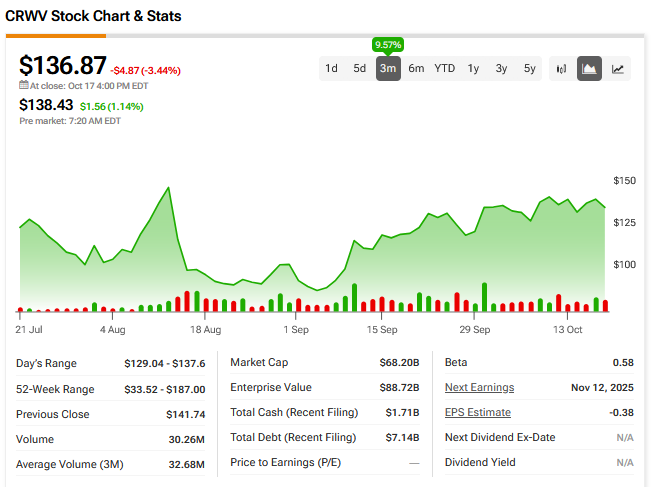Screen dimensions: 652x487
Task: Switch to candlestick chart view
Action: 561,69
